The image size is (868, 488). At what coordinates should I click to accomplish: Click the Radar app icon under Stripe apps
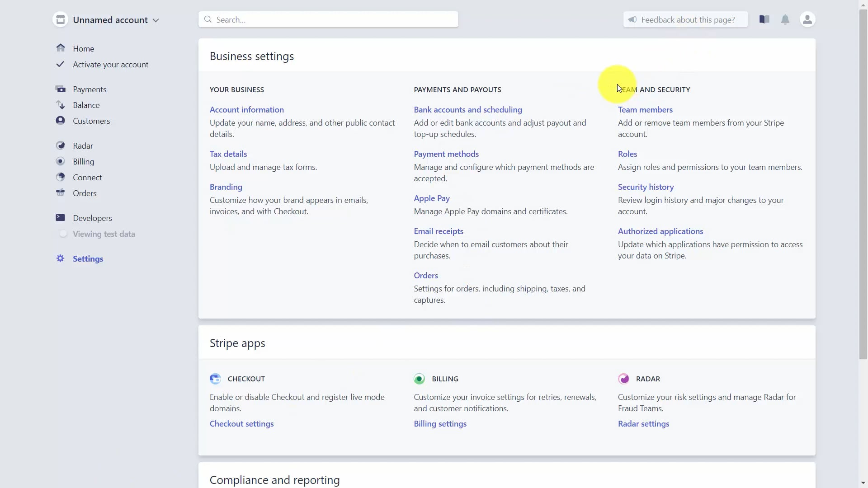[x=624, y=379]
